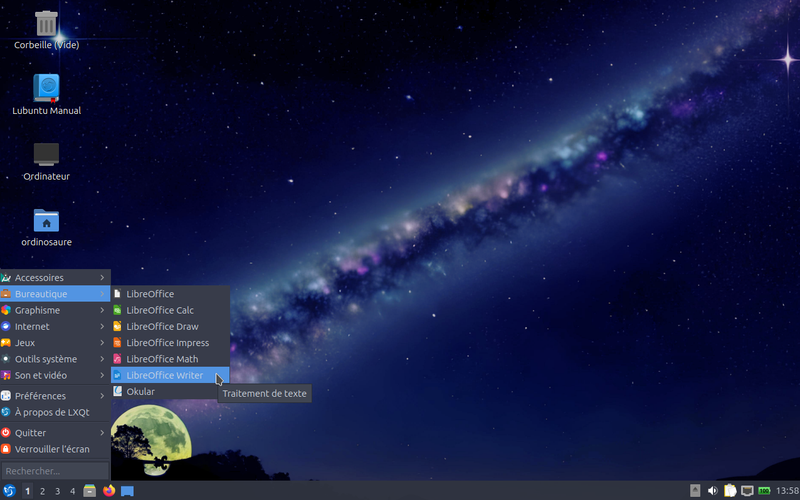Expand the Préférences submenu
This screenshot has width=800, height=500.
click(55, 396)
